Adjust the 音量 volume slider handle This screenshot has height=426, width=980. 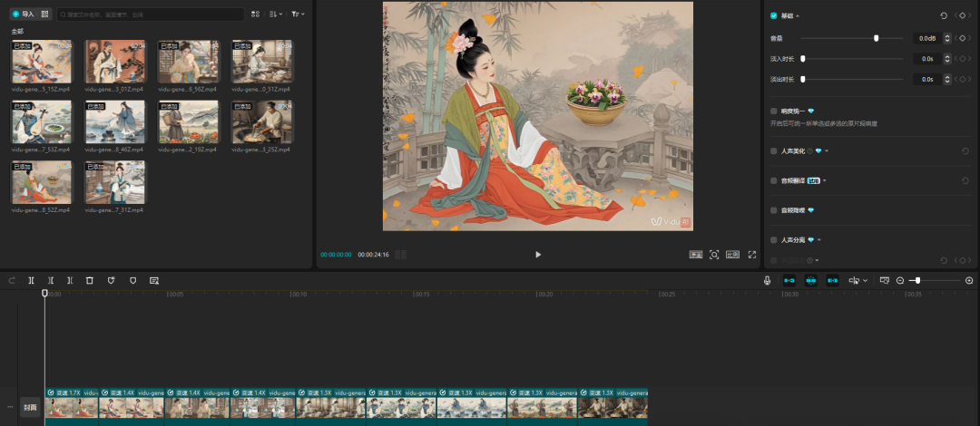877,38
